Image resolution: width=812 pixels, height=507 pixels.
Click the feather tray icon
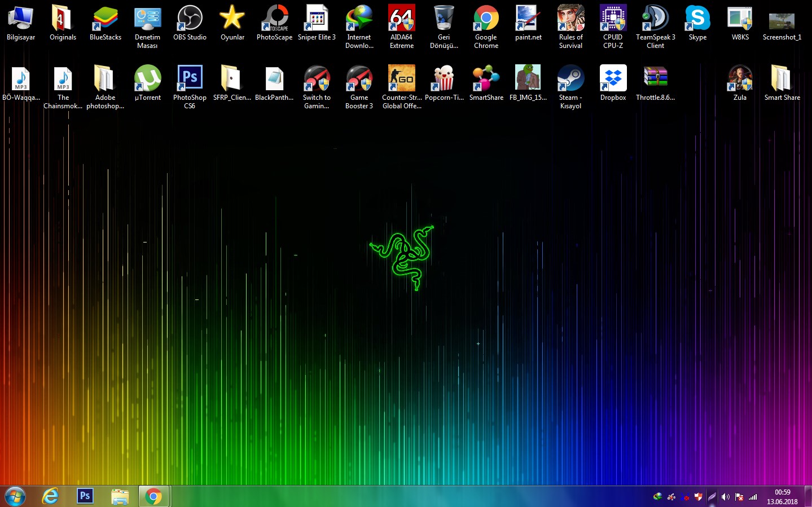pos(712,497)
